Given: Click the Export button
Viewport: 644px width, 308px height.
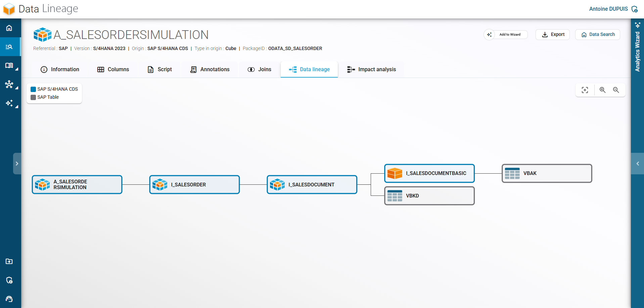Looking at the screenshot, I should (x=553, y=34).
